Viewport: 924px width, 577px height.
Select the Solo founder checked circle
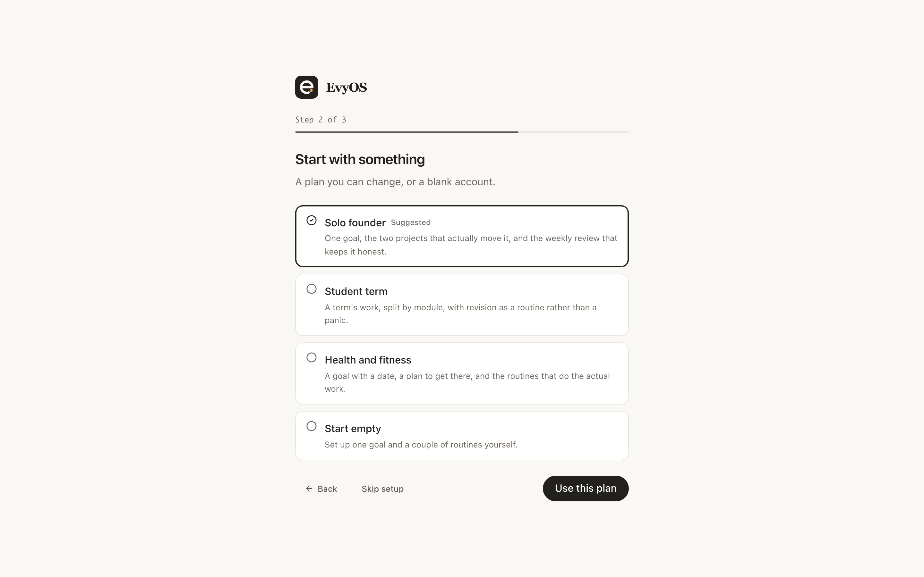point(312,220)
